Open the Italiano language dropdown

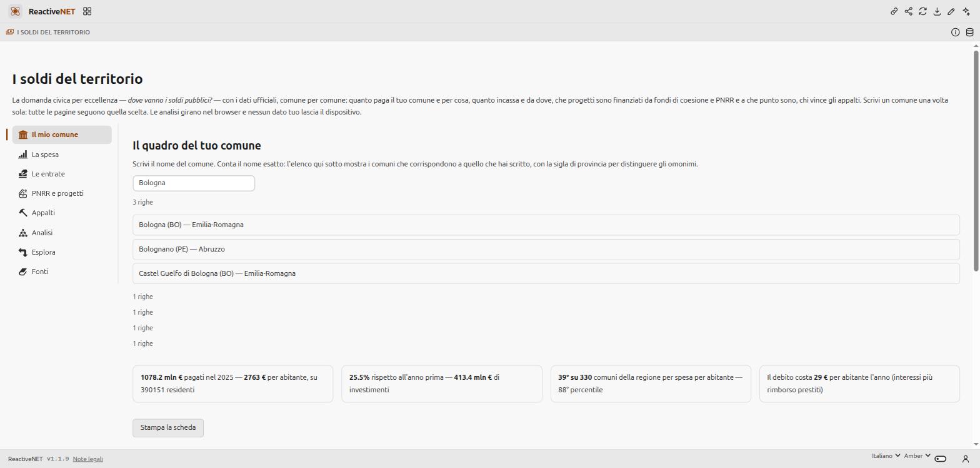(x=886, y=455)
